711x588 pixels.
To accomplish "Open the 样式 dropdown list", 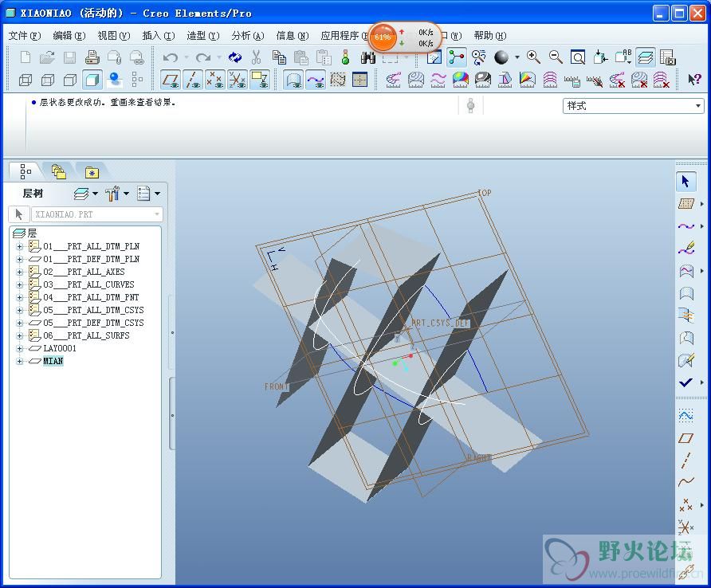I will point(698,106).
